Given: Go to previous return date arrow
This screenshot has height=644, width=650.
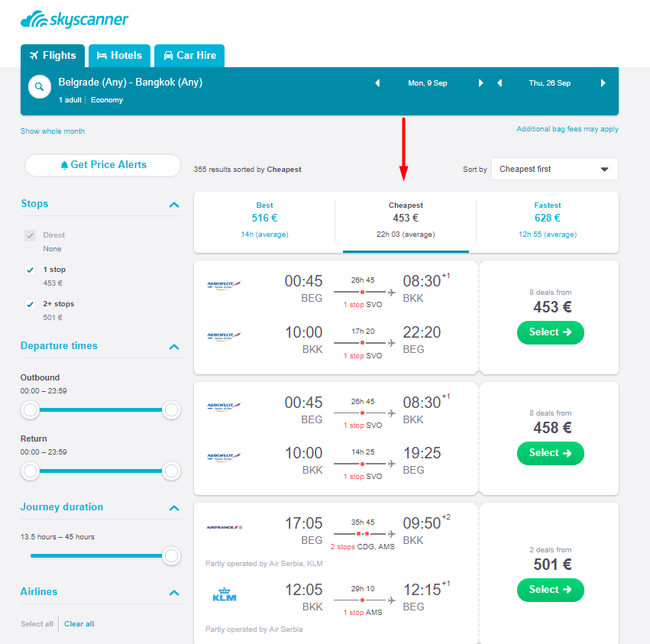Looking at the screenshot, I should pyautogui.click(x=500, y=83).
